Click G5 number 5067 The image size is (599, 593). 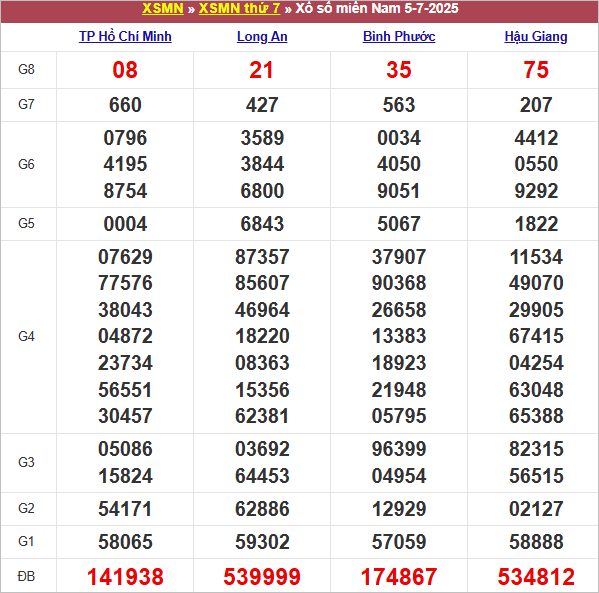coord(399,224)
